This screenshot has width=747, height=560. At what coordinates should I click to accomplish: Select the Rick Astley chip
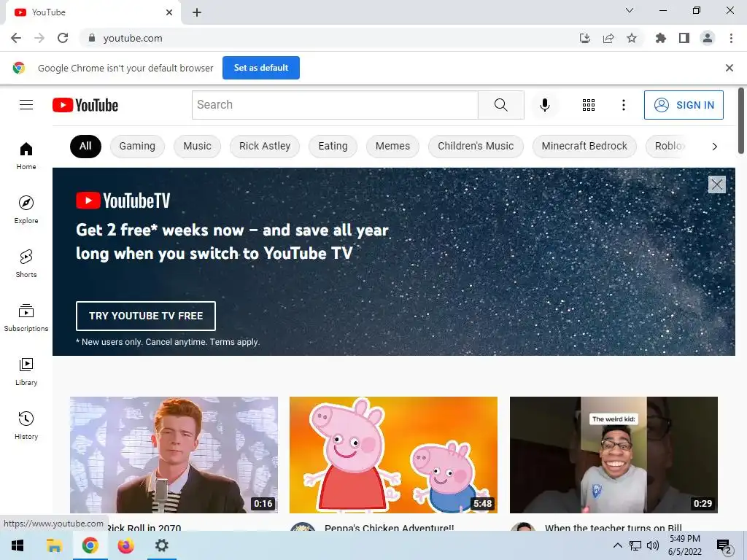264,146
